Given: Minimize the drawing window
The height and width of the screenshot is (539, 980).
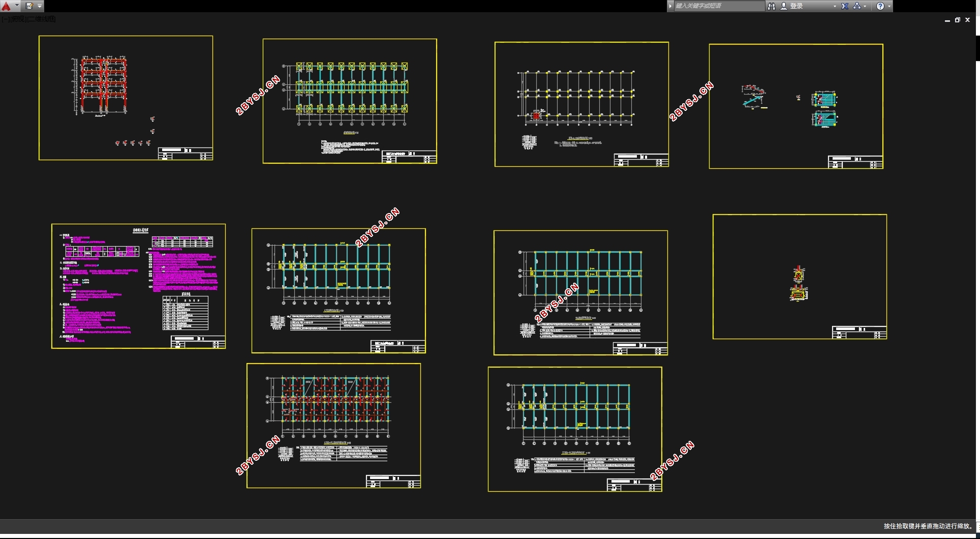Looking at the screenshot, I should 947,20.
